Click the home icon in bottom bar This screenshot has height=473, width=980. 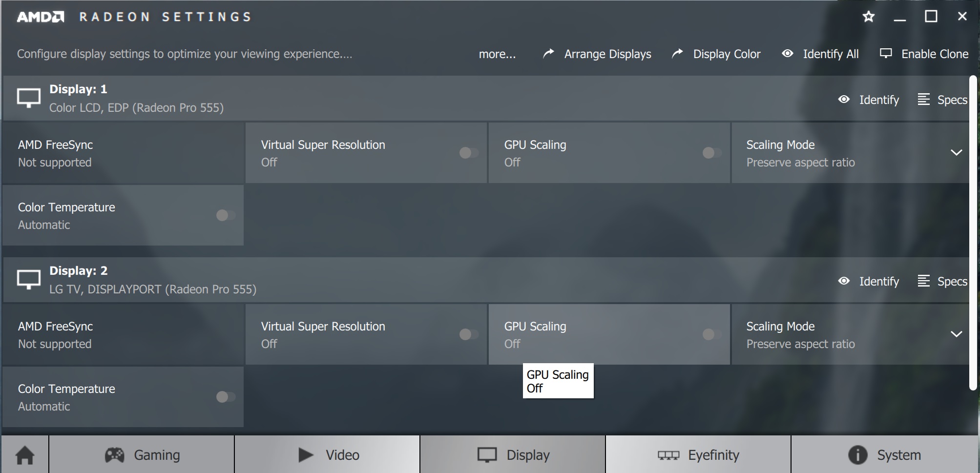tap(25, 455)
